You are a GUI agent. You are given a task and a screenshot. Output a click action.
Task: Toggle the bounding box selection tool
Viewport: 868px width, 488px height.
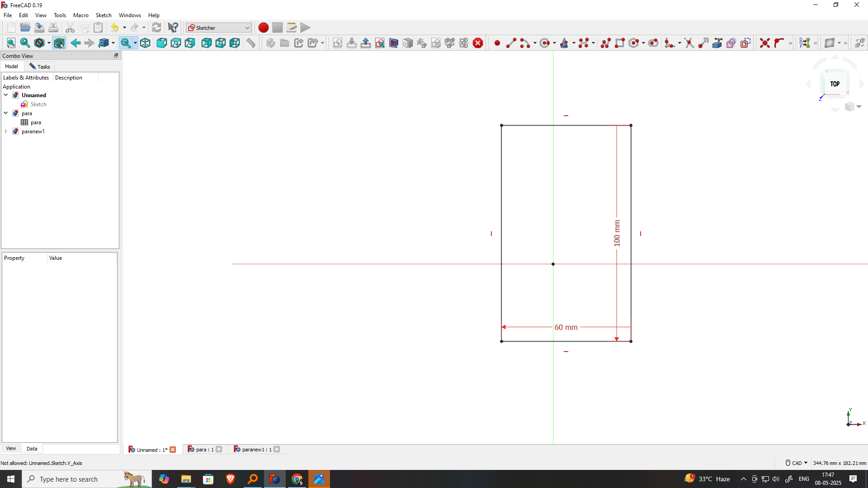[x=59, y=43]
